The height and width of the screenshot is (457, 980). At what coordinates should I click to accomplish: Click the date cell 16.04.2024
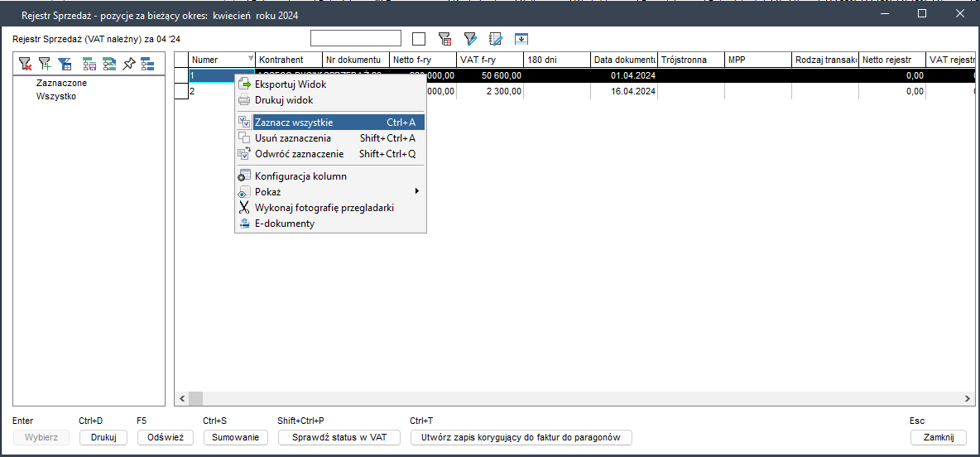point(624,91)
